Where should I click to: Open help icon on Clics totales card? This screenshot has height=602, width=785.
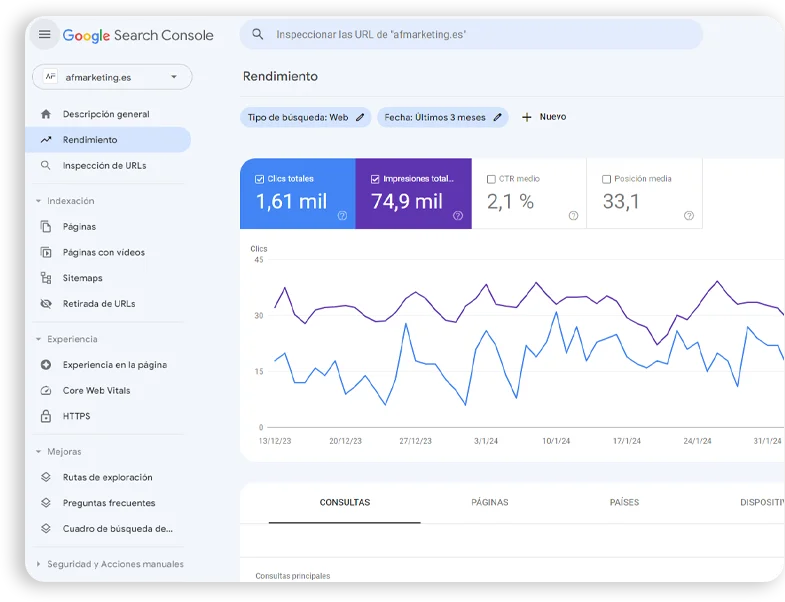pos(342,216)
